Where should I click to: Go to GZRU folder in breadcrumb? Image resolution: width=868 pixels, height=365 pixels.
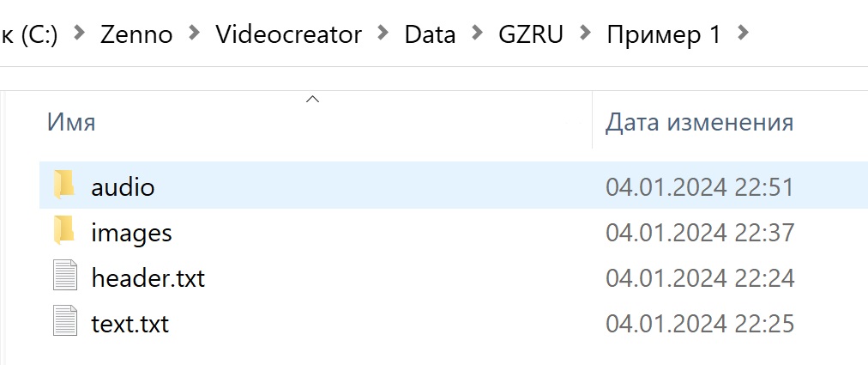click(x=531, y=34)
